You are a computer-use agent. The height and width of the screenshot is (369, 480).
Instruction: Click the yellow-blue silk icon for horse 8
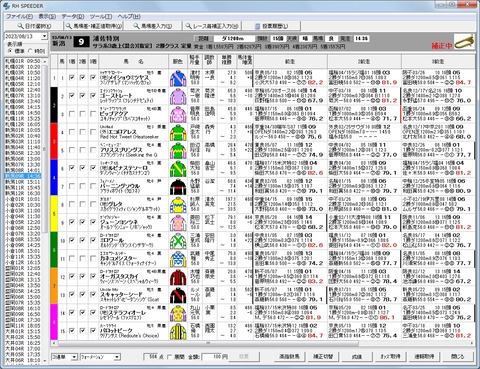tap(178, 204)
